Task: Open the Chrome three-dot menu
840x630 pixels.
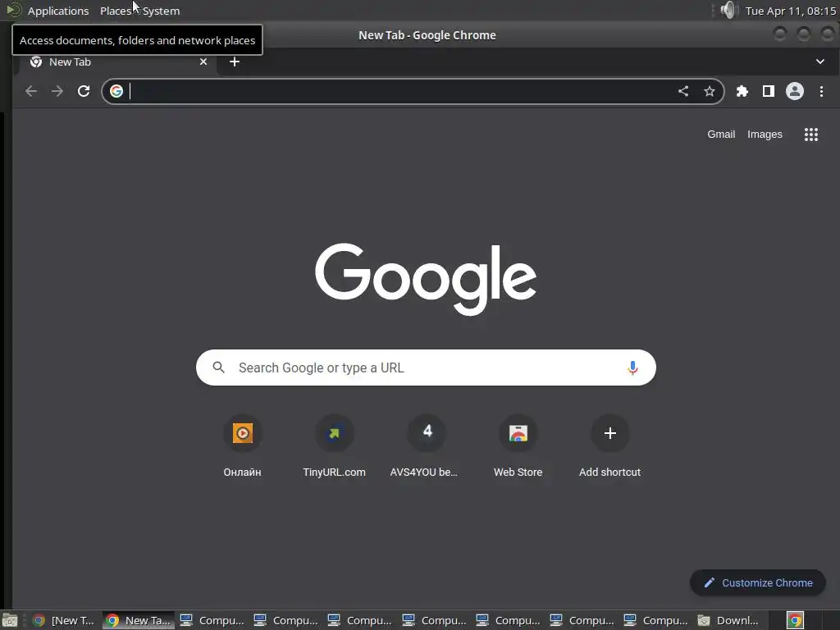Action: (821, 91)
